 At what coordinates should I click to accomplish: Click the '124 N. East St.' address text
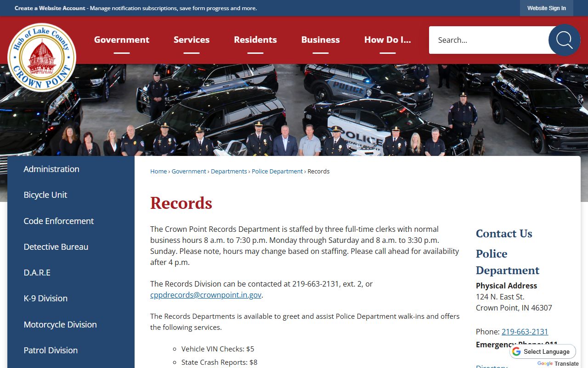click(500, 297)
